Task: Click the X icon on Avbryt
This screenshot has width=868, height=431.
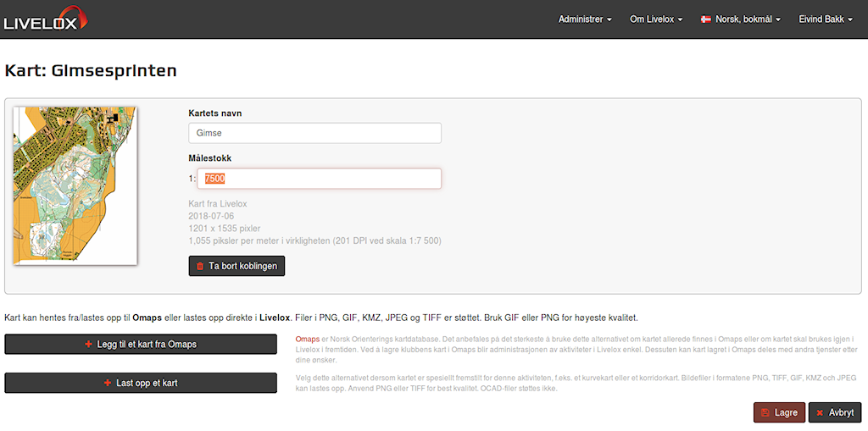Action: pyautogui.click(x=820, y=412)
